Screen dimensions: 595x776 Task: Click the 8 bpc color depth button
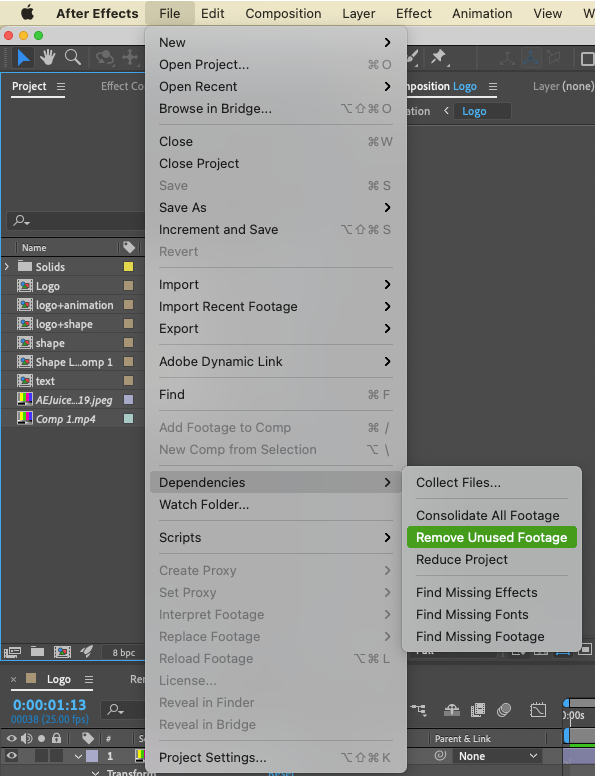click(123, 652)
